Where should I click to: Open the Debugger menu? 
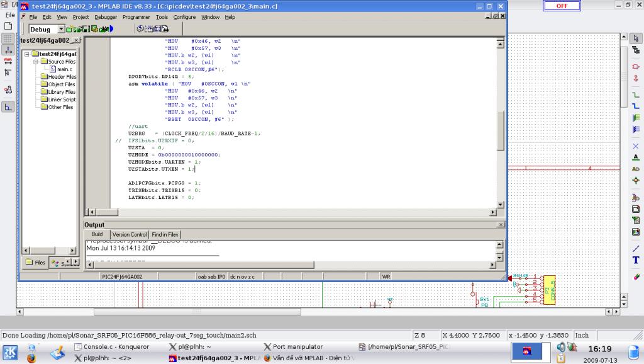pyautogui.click(x=106, y=17)
